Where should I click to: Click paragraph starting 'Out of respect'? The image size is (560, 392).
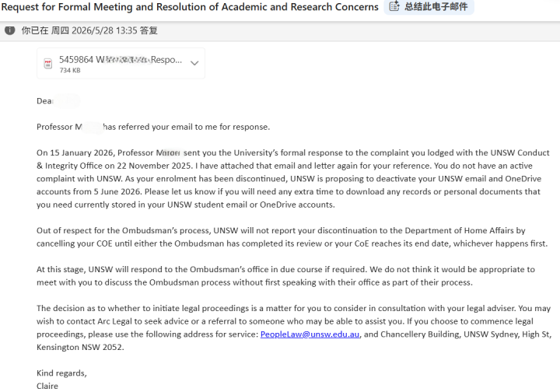[292, 237]
